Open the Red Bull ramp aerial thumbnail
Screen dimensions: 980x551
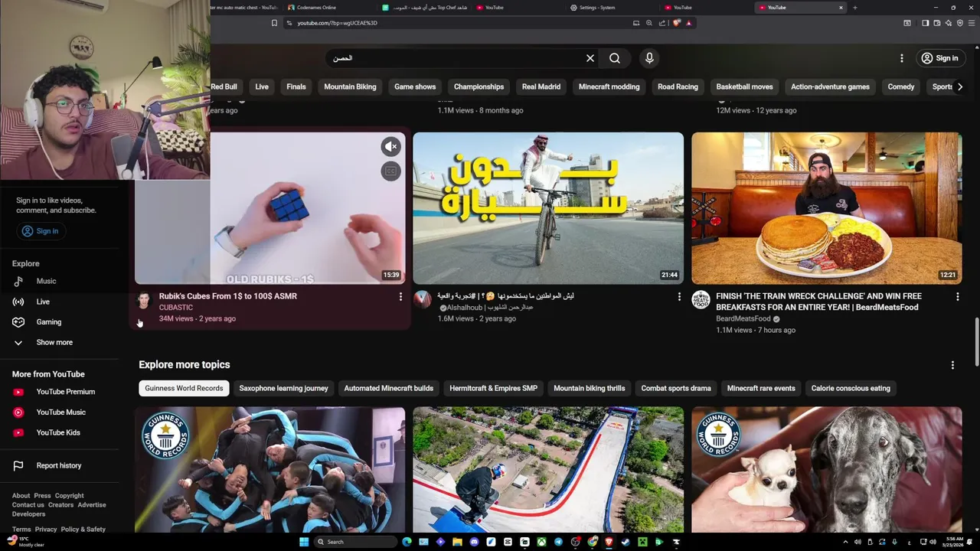548,470
